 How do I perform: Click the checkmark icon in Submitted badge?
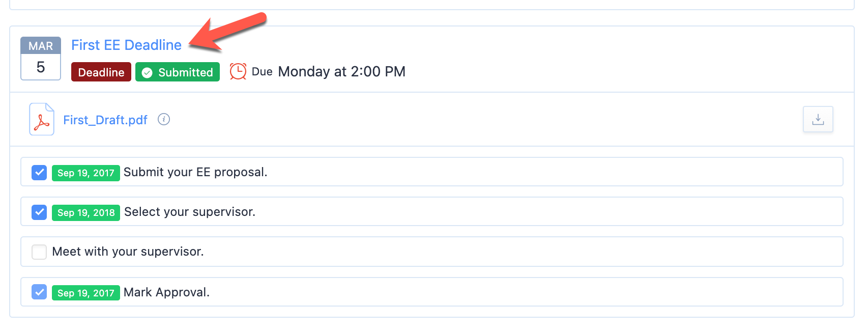pyautogui.click(x=147, y=73)
